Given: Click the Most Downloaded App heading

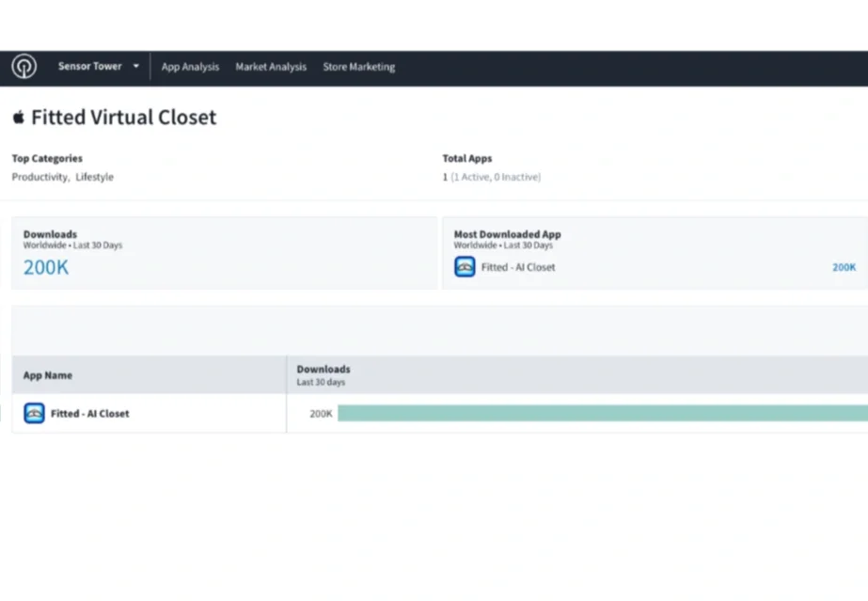Looking at the screenshot, I should pos(507,234).
